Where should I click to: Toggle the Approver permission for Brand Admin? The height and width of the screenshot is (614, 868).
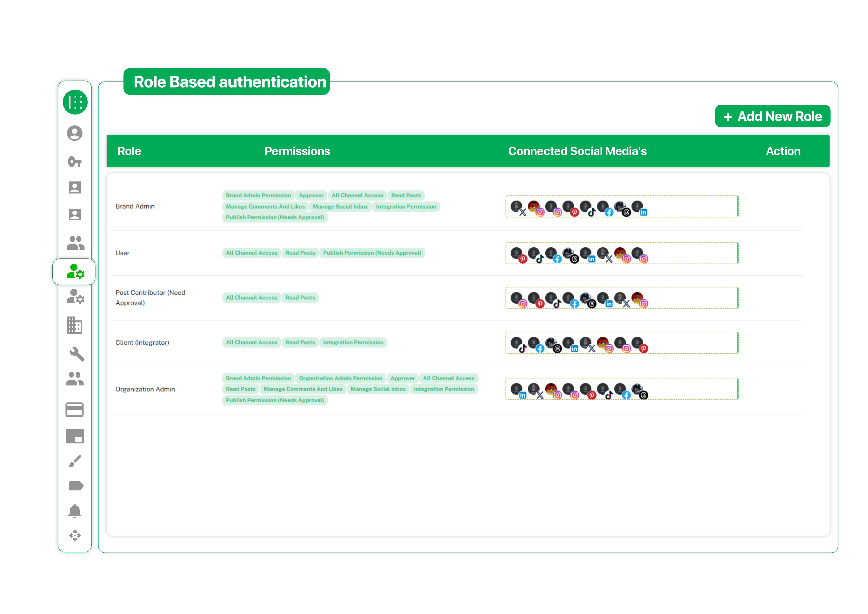[x=311, y=195]
